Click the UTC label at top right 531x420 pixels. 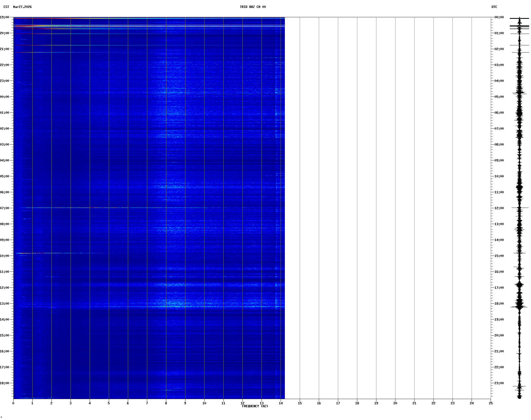click(x=494, y=7)
